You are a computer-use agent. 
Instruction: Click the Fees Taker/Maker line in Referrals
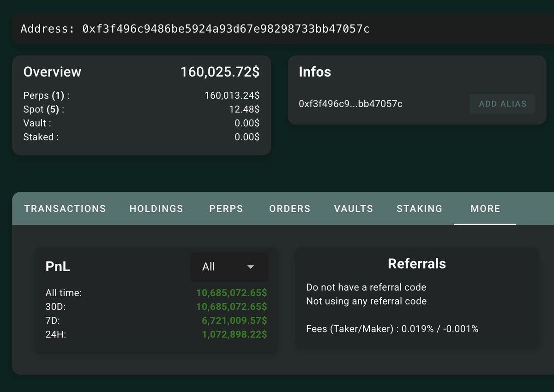click(392, 329)
